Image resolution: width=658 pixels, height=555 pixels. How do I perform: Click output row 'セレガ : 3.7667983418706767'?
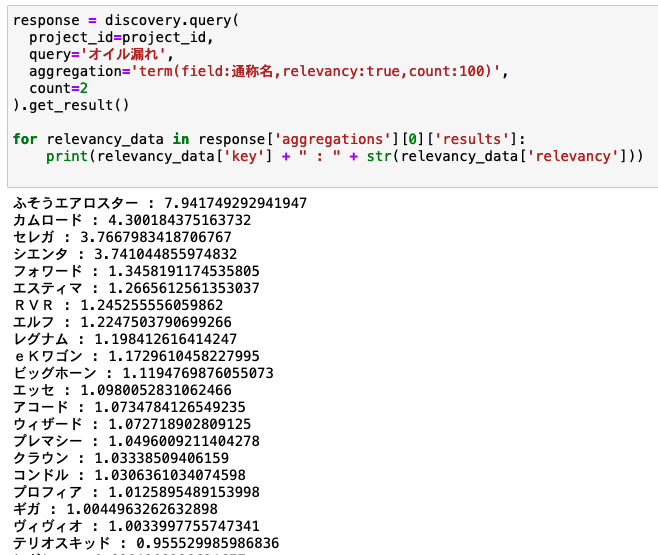[122, 237]
